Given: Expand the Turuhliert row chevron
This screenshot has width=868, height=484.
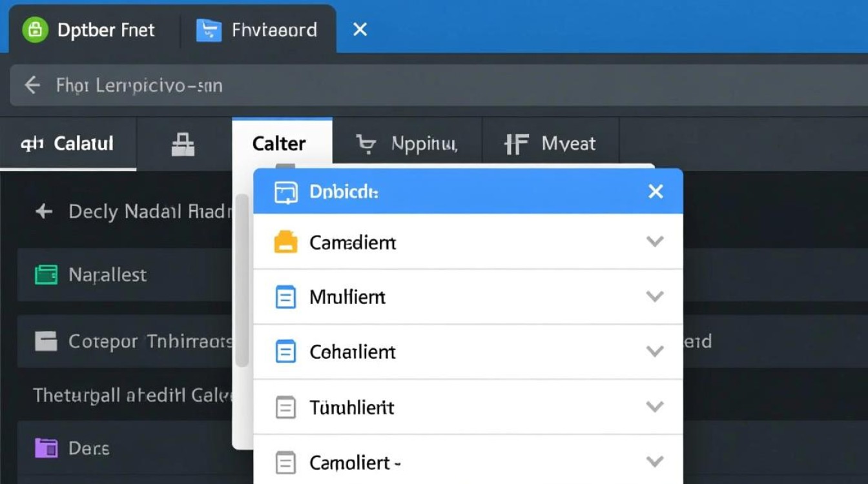Looking at the screenshot, I should (x=655, y=407).
